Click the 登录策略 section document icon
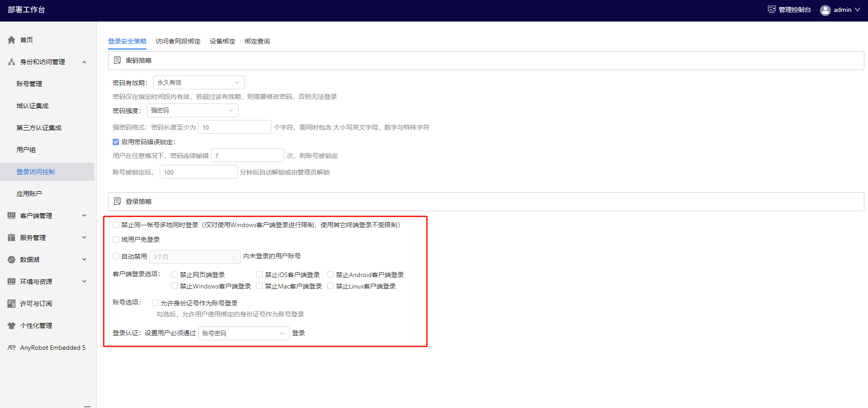The image size is (868, 408). click(117, 201)
